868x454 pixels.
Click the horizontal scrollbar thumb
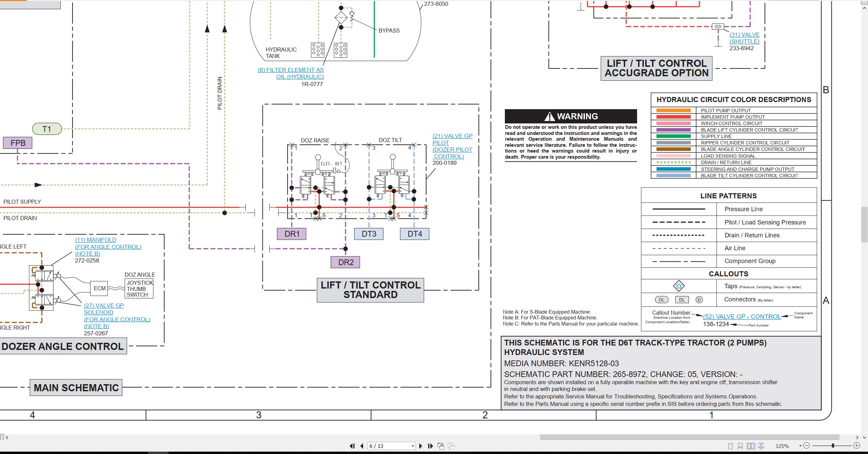pos(689,437)
